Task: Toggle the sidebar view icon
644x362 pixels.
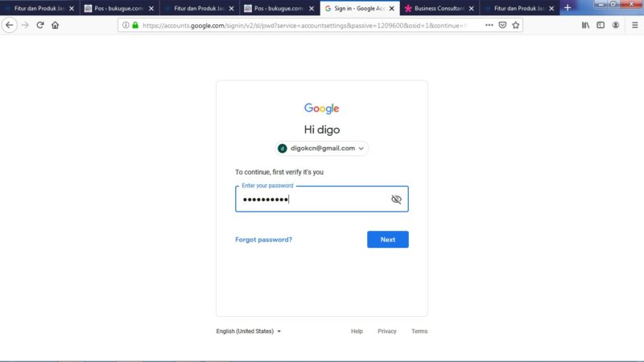Action: coord(601,25)
